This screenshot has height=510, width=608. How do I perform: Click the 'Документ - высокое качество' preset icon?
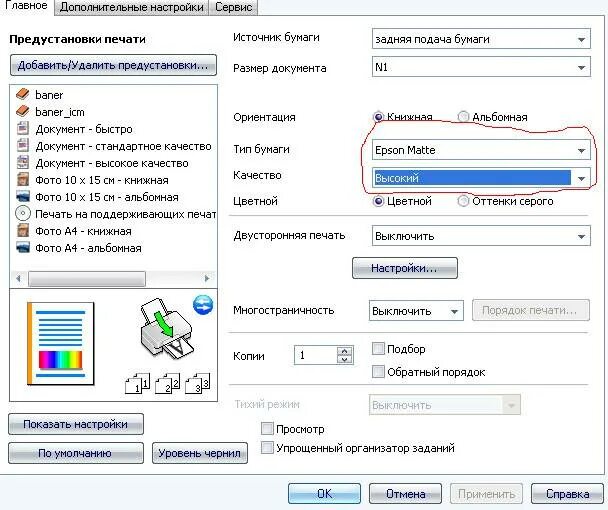[x=23, y=163]
